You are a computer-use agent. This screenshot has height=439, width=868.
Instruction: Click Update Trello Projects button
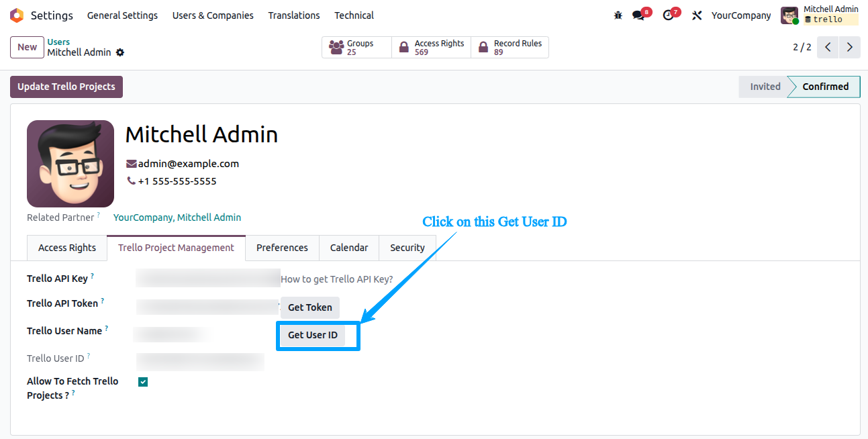click(x=66, y=87)
